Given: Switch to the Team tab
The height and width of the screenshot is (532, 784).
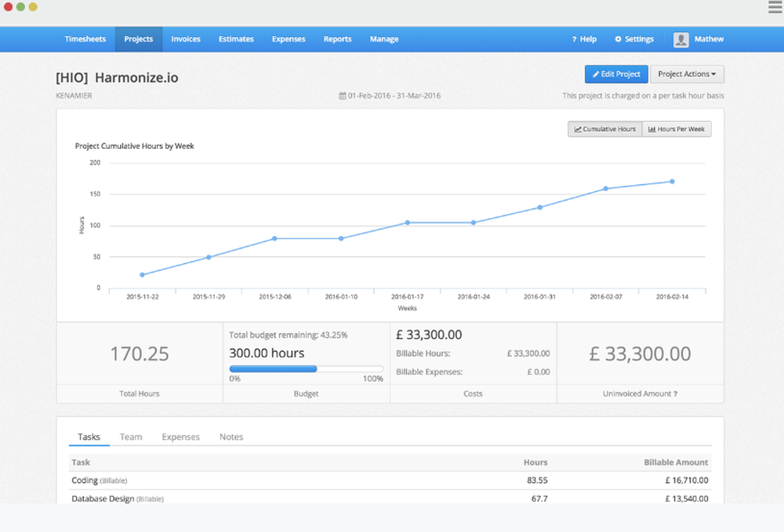Looking at the screenshot, I should (x=131, y=436).
